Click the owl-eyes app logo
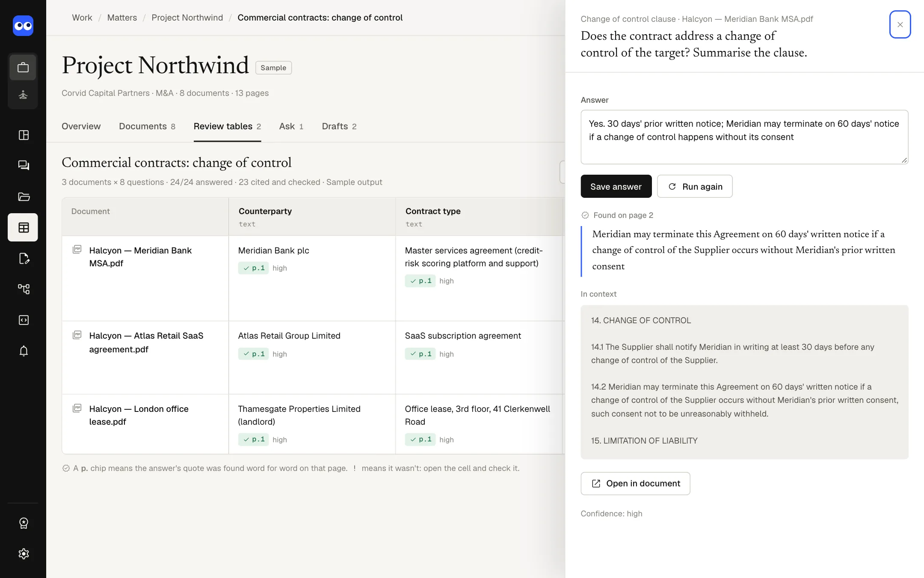This screenshot has width=924, height=578. click(23, 26)
